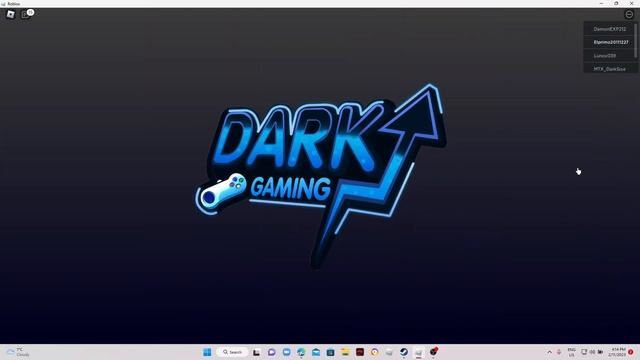Open Microsoft Edge from the taskbar
Image resolution: width=640 pixels, height=360 pixels.
[x=301, y=352]
